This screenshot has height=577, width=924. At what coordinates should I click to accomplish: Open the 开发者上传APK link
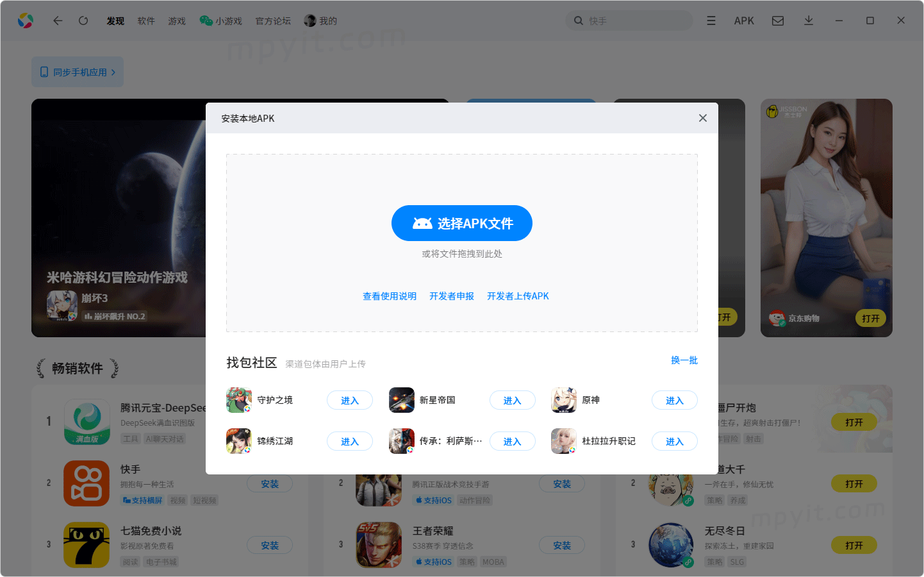coord(518,296)
